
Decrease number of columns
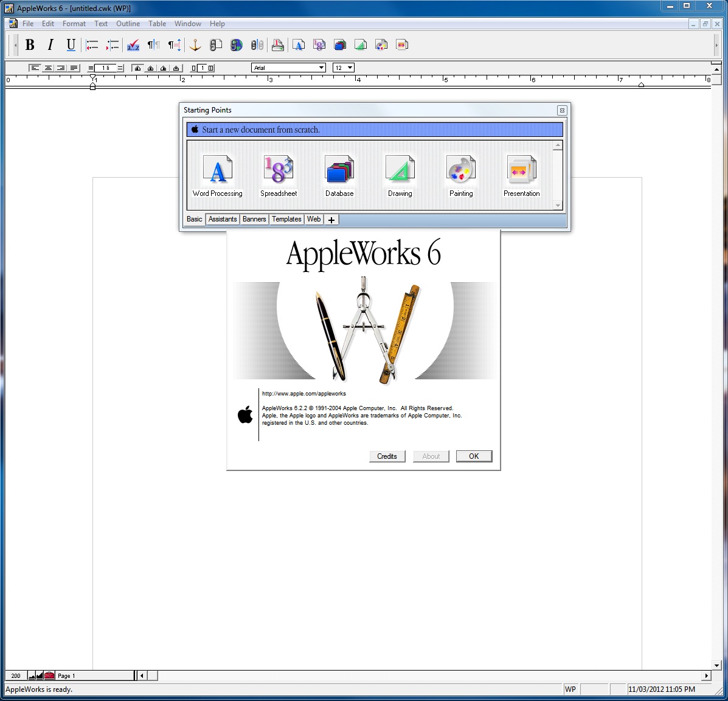193,68
